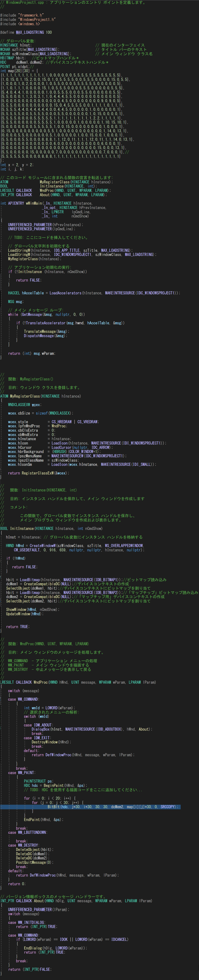Click the wcex.hbrBackground assignment line
Screen dimensions: 199x980
[x=55, y=452]
